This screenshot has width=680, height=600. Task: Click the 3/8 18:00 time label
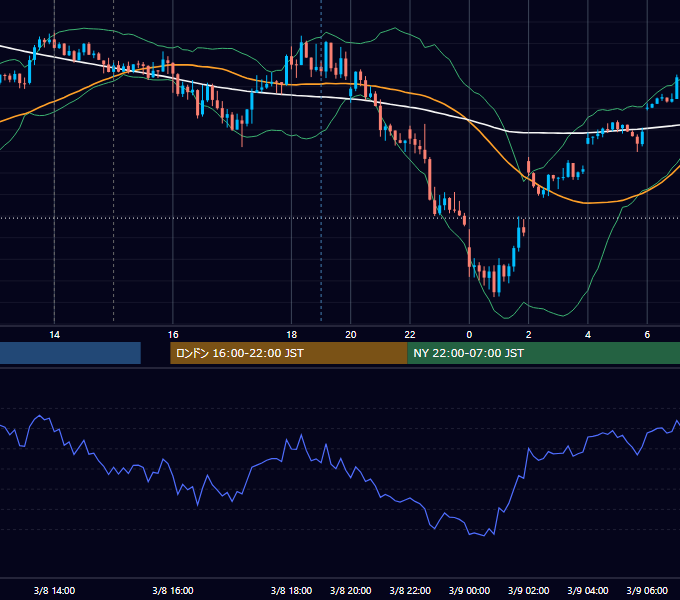point(291,590)
